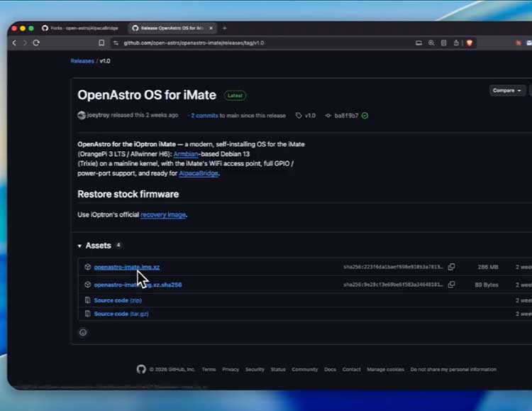Viewport: 532px width, 411px height.
Task: Click the Restore stock firmware heading
Action: pyautogui.click(x=128, y=194)
